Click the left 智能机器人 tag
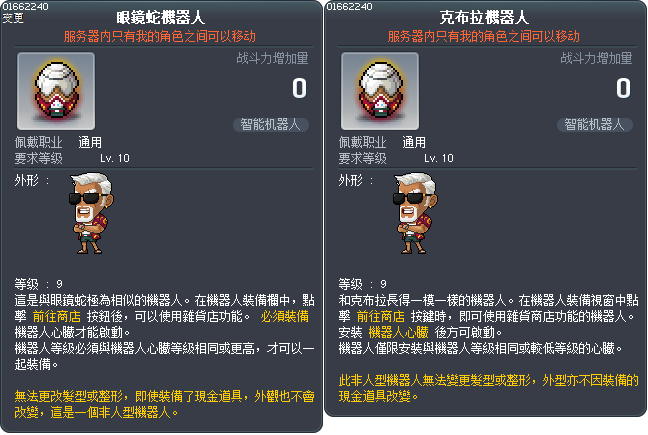 271,125
